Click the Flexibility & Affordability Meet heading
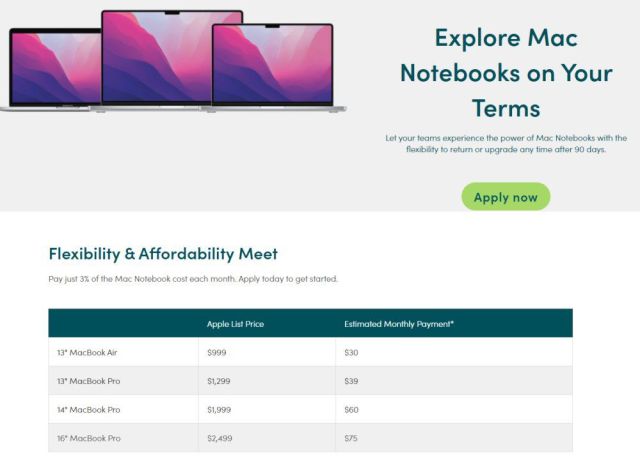The width and height of the screenshot is (640, 465). click(163, 254)
